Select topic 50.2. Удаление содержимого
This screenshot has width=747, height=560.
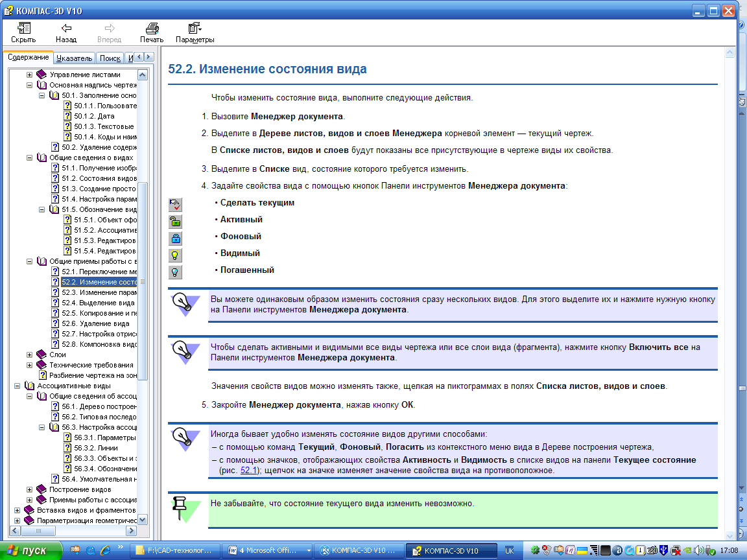coord(99,147)
